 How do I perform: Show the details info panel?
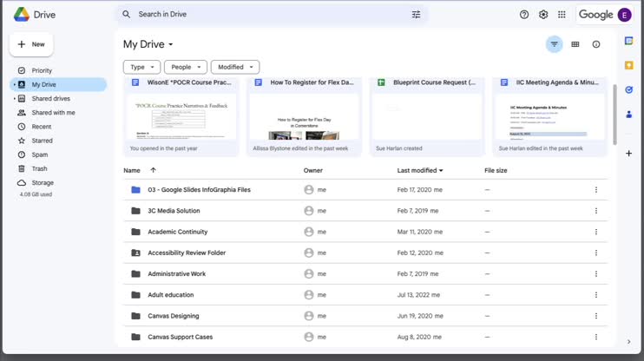(x=596, y=44)
